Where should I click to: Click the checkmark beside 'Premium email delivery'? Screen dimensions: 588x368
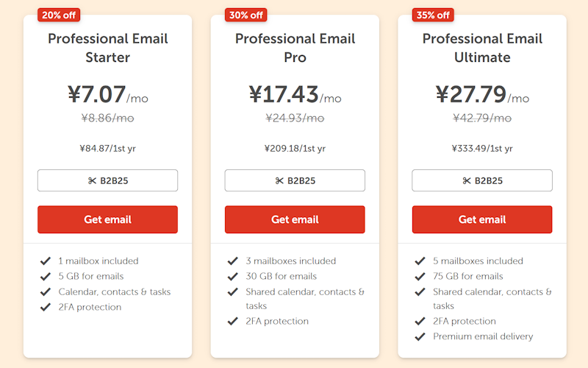(420, 337)
